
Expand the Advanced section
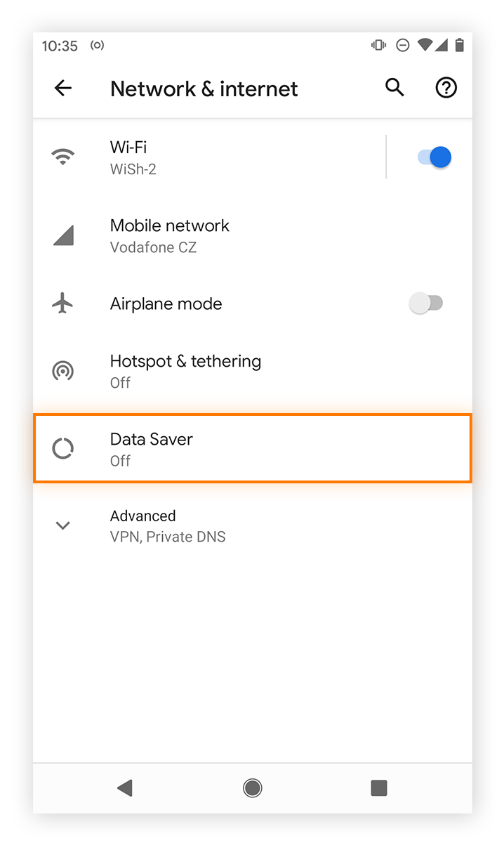(175, 525)
